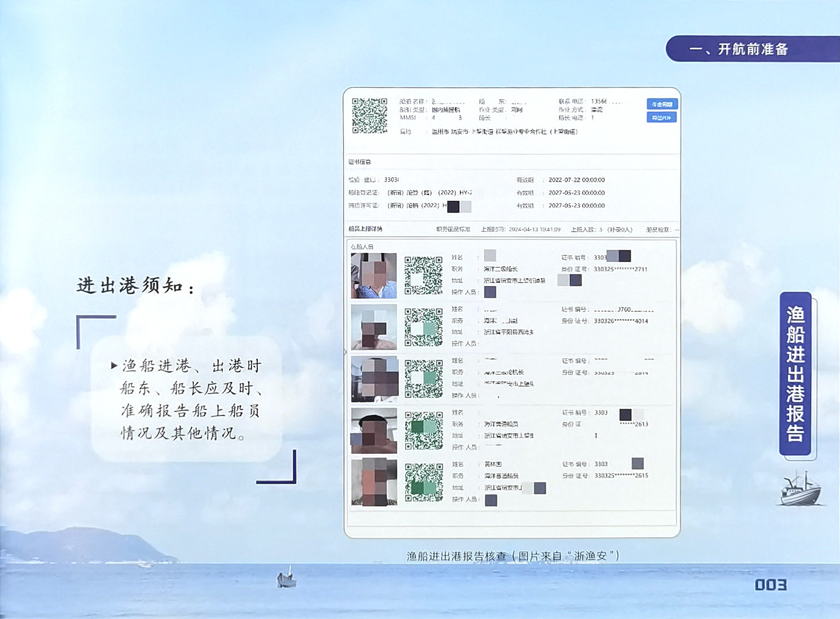Click the 导出PDF blue button
The width and height of the screenshot is (840, 619).
point(661,118)
